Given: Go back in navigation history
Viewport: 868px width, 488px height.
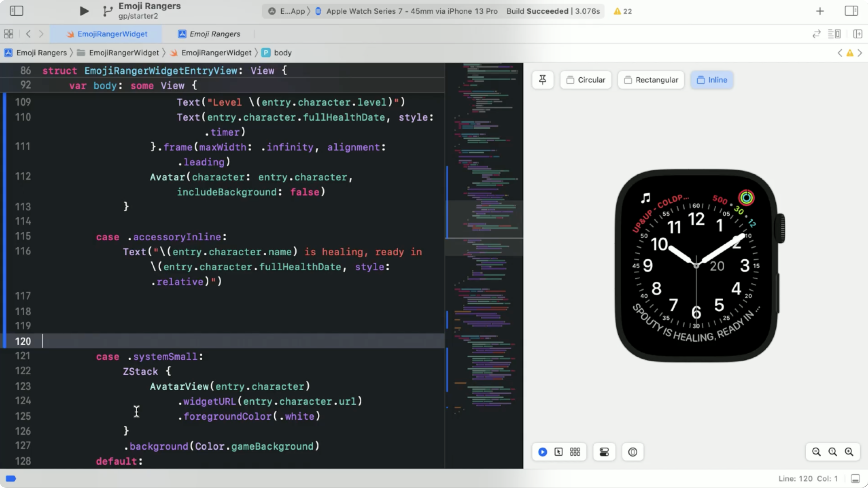Looking at the screenshot, I should coord(28,34).
